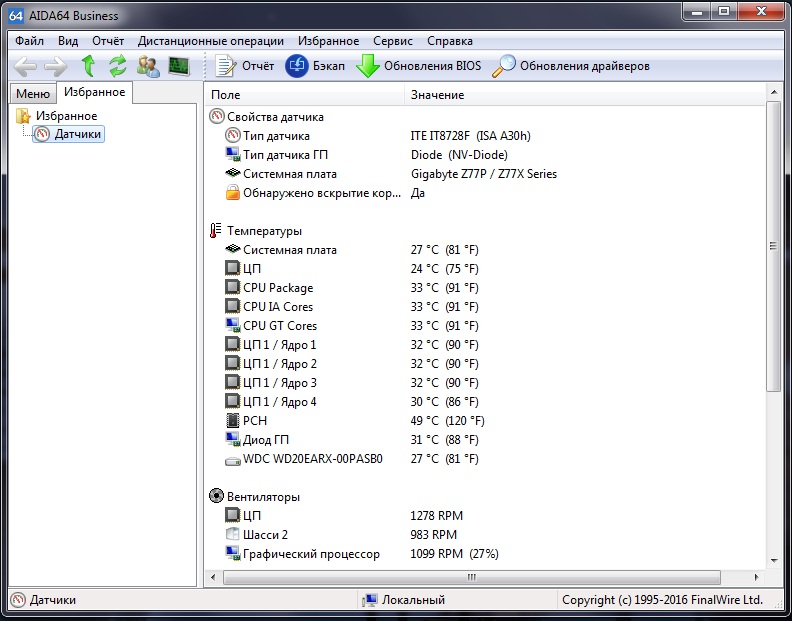Click the green Up arrow toolbar icon
The width and height of the screenshot is (792, 621).
[88, 66]
